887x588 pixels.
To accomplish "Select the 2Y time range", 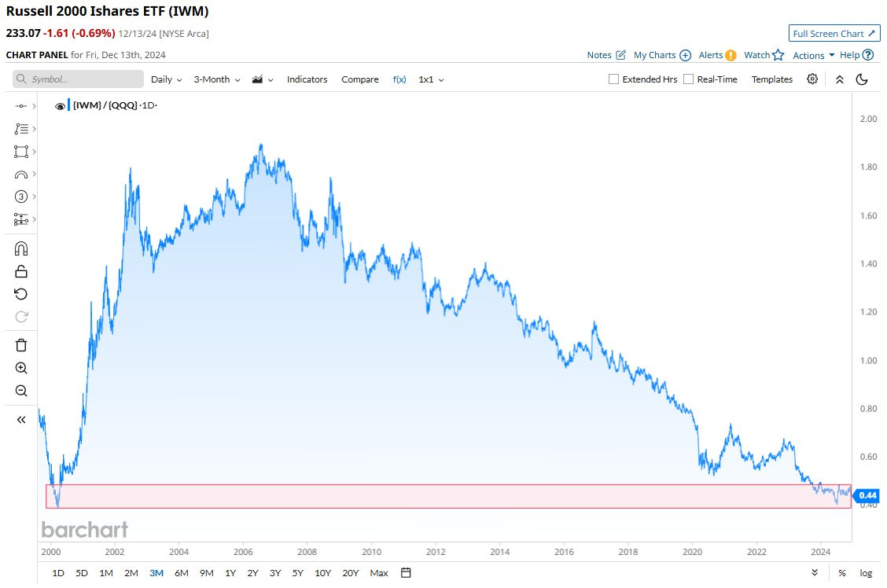I will 252,573.
